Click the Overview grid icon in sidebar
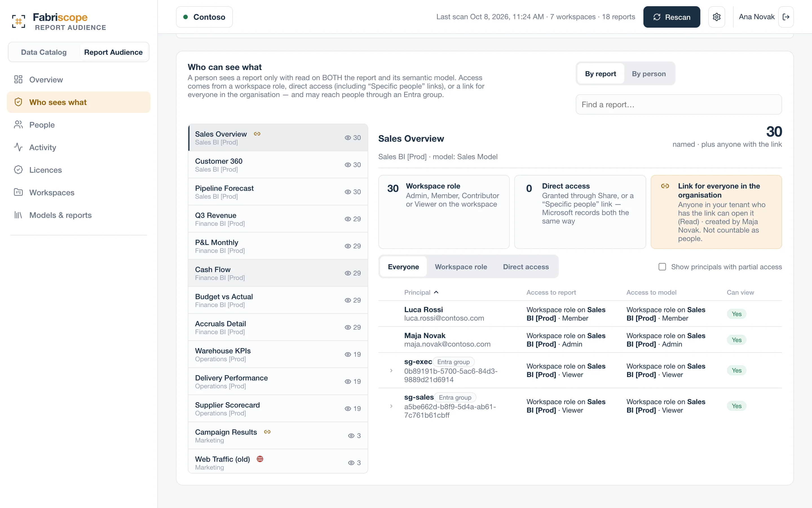Image resolution: width=812 pixels, height=508 pixels. pyautogui.click(x=18, y=80)
